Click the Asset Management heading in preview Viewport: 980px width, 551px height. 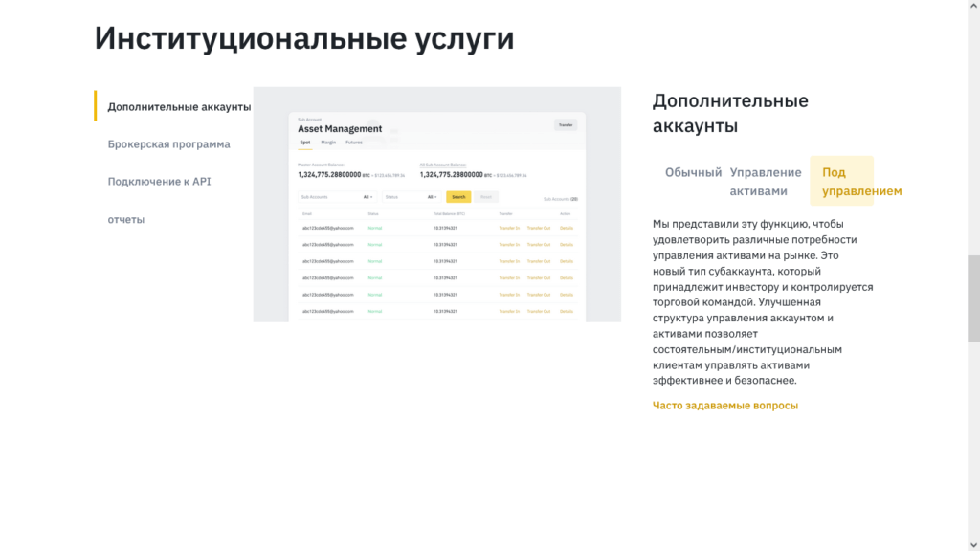[x=340, y=129]
